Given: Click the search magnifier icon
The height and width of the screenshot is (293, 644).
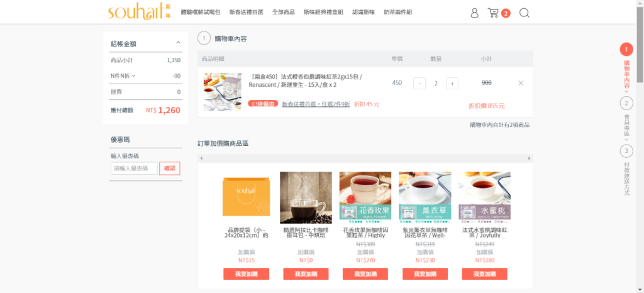Looking at the screenshot, I should tap(525, 13).
